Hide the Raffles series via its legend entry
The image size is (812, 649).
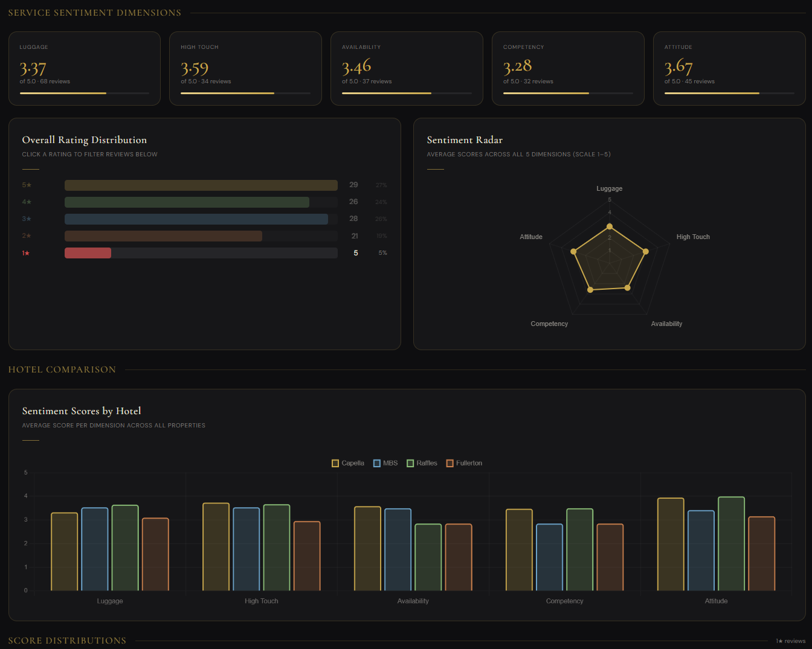tap(422, 462)
